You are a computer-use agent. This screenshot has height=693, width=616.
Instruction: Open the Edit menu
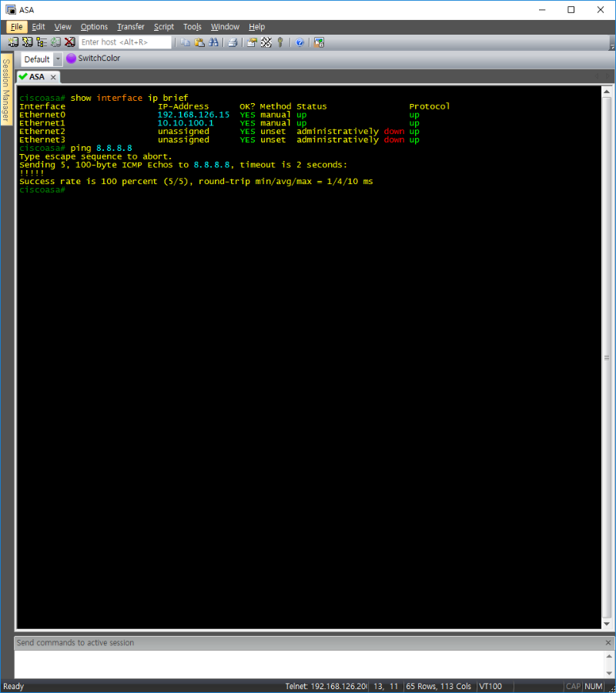(38, 27)
